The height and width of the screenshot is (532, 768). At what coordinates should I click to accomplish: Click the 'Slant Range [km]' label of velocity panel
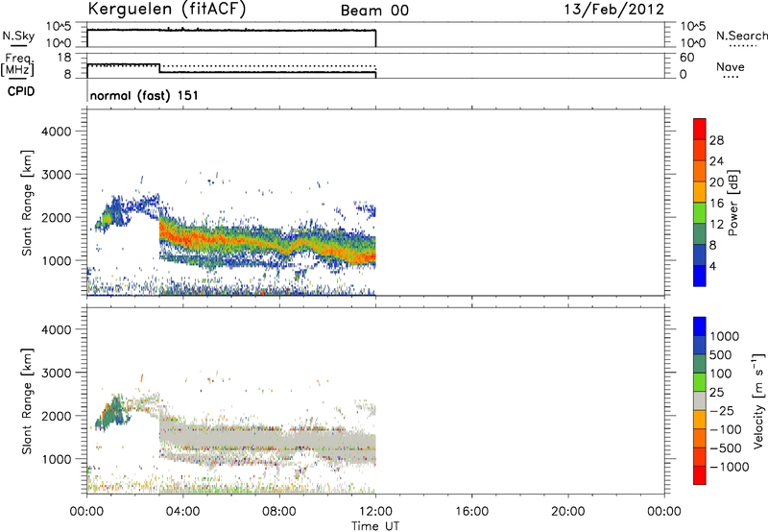pos(27,401)
